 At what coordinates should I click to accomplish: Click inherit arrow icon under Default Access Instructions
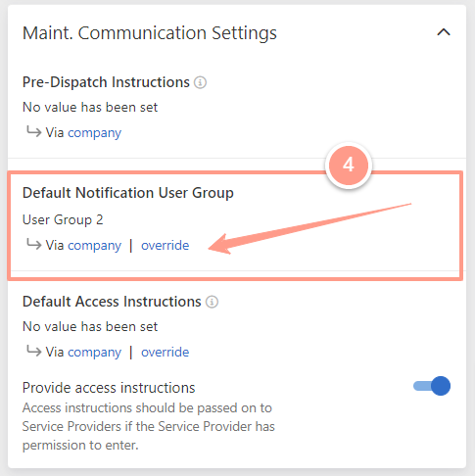click(x=33, y=351)
